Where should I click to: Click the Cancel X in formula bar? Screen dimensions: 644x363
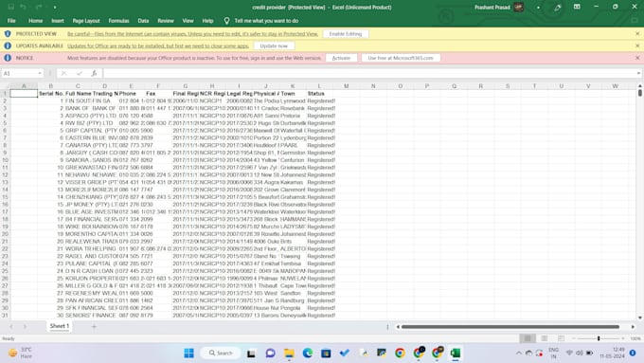[x=63, y=73]
